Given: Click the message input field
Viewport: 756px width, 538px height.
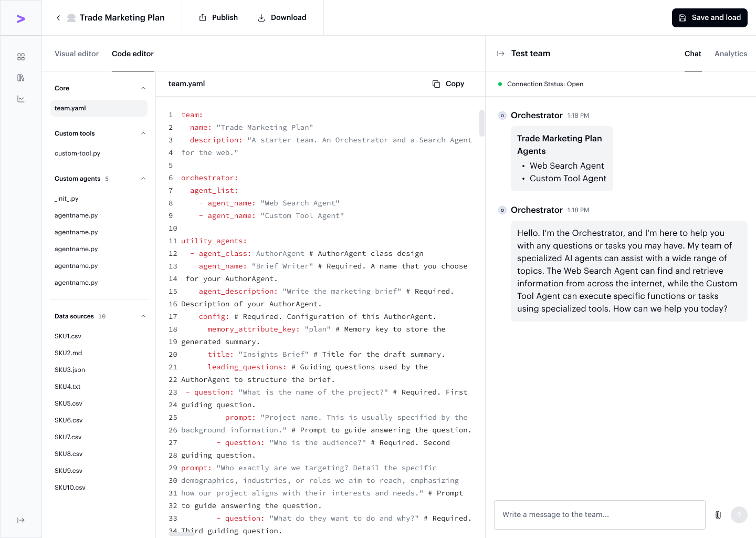Looking at the screenshot, I should [600, 515].
